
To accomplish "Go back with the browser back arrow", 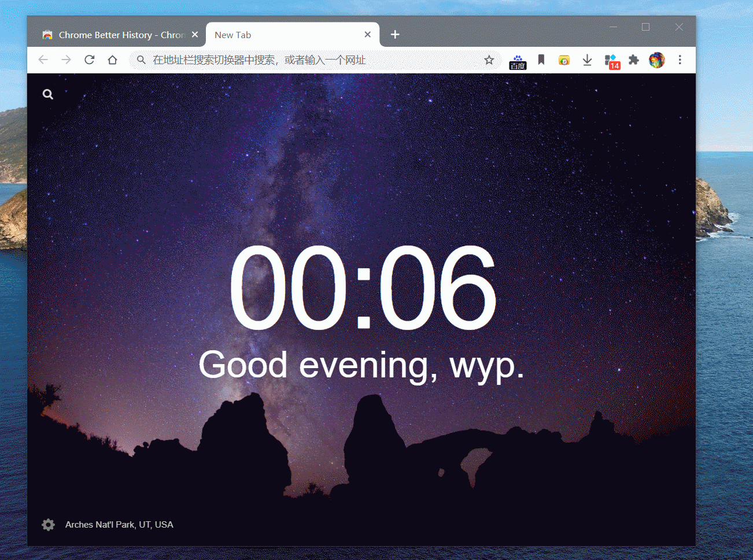I will [x=43, y=60].
